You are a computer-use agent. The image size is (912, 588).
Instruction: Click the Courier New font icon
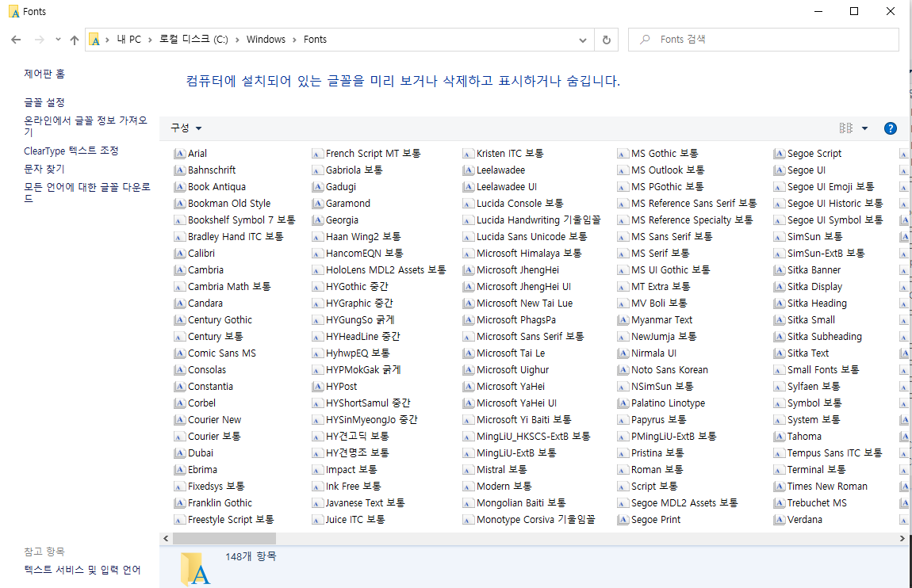[180, 420]
